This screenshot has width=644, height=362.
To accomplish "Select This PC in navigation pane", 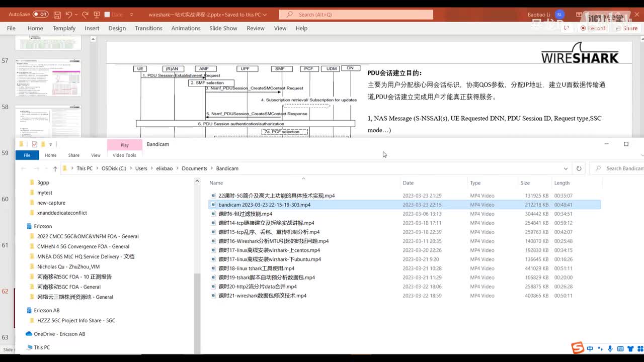I will pyautogui.click(x=42, y=347).
